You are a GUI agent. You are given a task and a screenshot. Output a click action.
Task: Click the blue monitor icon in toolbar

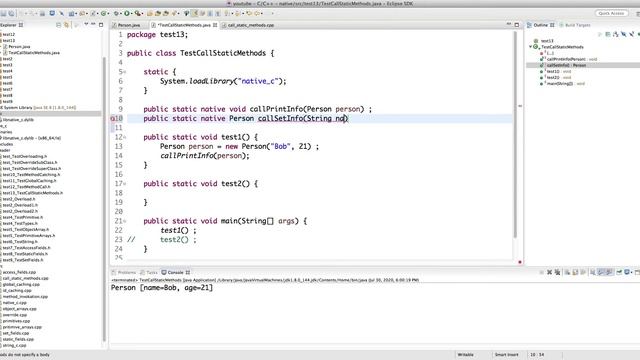52,13
